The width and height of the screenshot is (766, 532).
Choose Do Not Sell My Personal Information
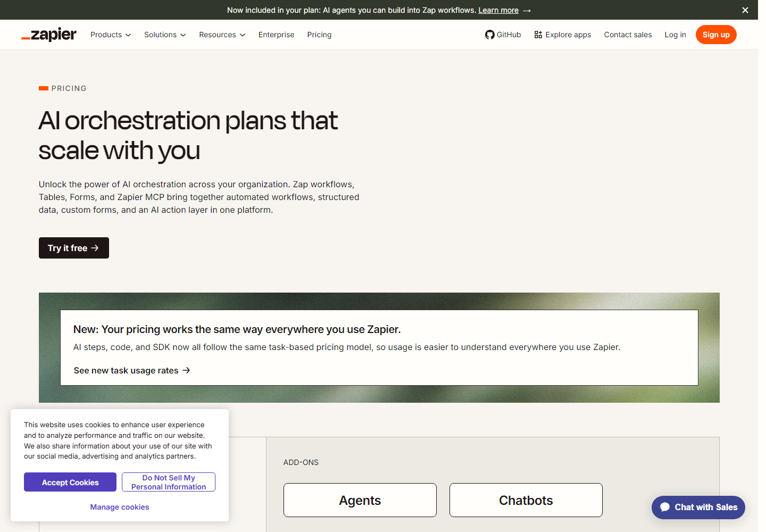point(169,482)
